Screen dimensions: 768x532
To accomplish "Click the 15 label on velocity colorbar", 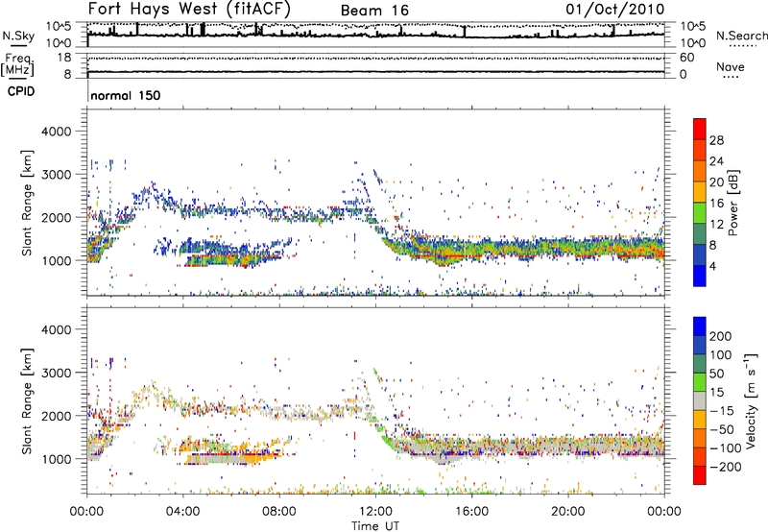I will (717, 393).
